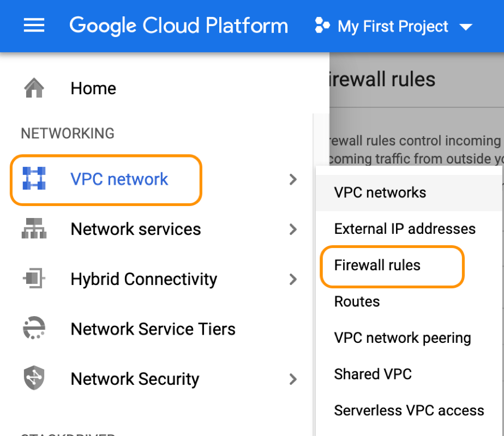Click the Network services icon

tap(34, 229)
